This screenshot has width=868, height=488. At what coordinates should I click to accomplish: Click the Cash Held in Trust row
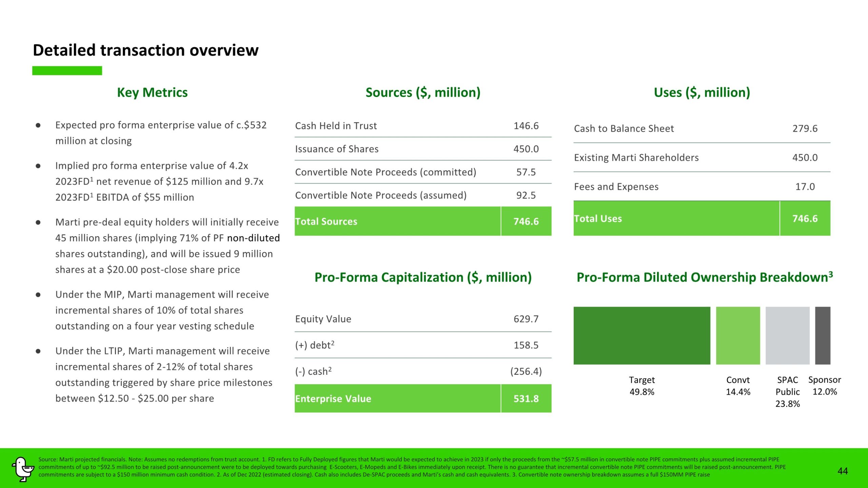tap(336, 126)
